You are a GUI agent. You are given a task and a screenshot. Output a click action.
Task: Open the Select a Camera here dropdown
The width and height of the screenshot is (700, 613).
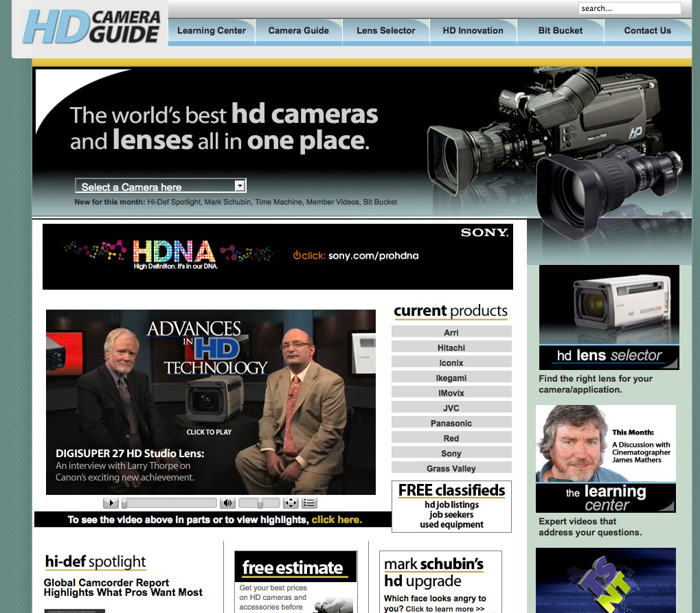point(161,185)
